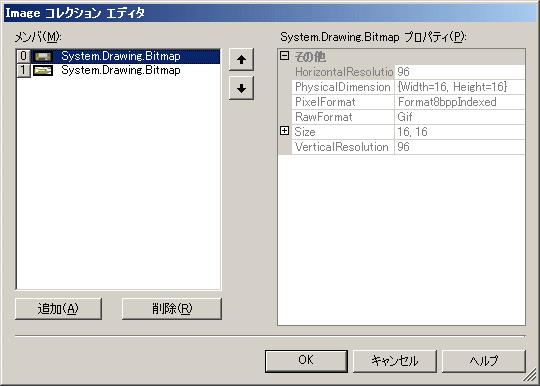Confirm with the OK button

pos(306,361)
